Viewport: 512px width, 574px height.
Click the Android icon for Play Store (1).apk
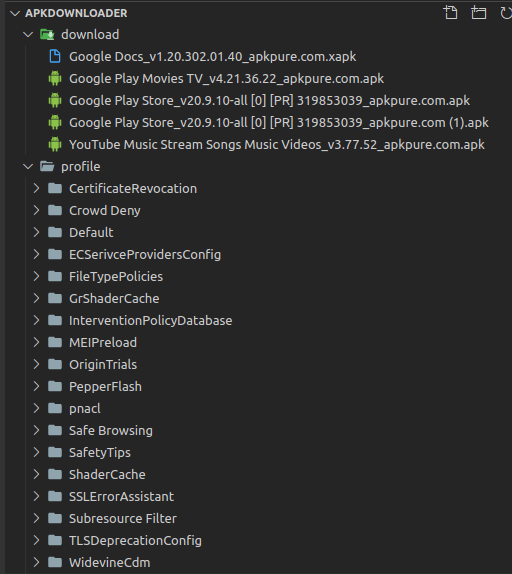tap(55, 122)
